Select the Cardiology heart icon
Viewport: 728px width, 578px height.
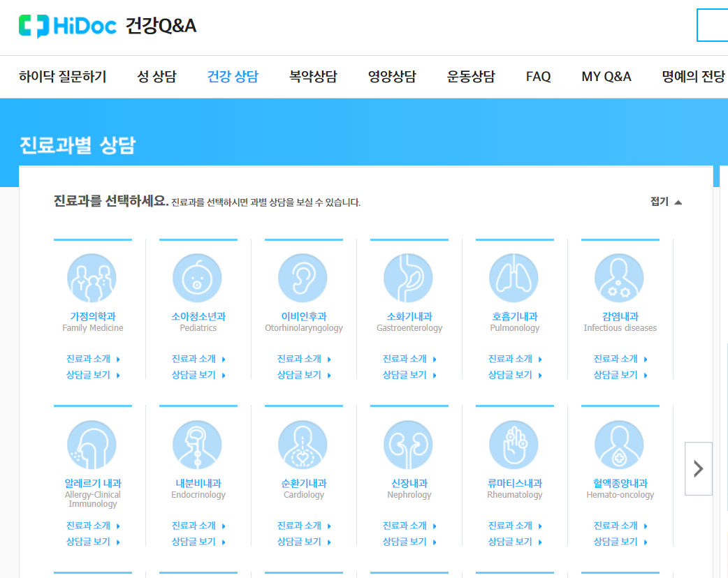[304, 444]
